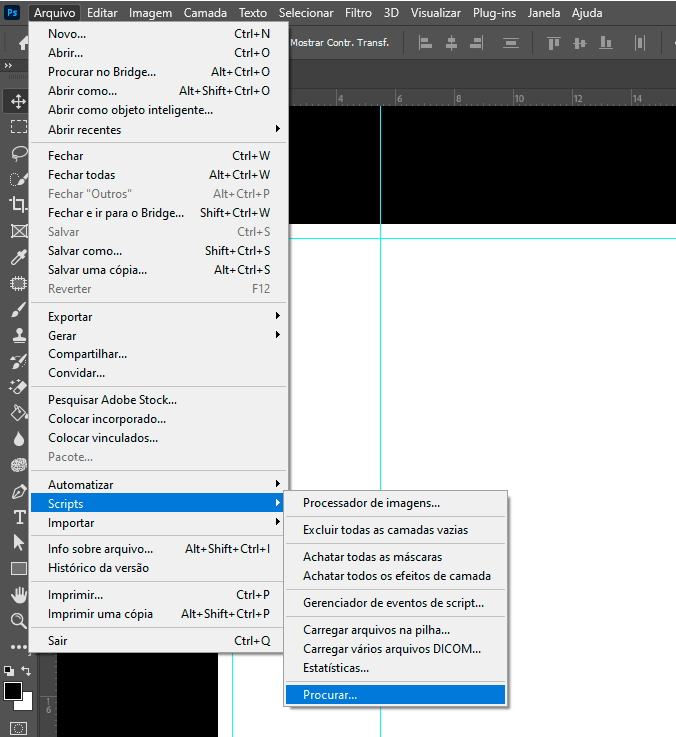676x737 pixels.
Task: Expand the Exportar submenu
Action: tap(158, 317)
